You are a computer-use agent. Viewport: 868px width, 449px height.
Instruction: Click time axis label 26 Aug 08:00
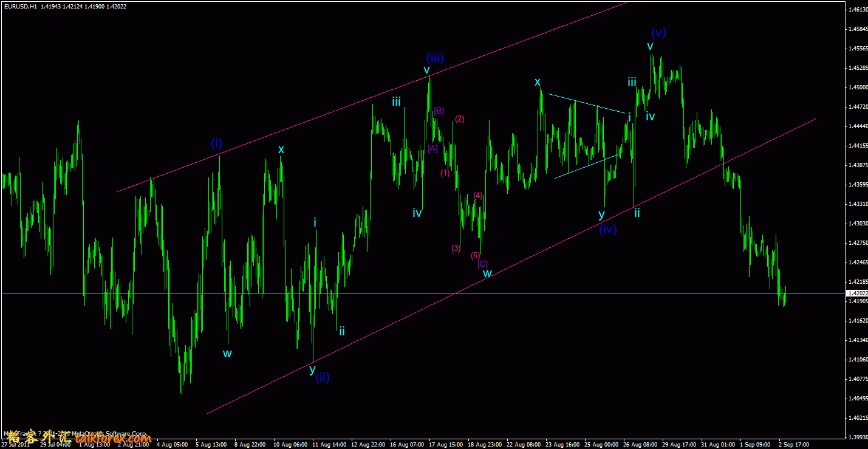(640, 444)
